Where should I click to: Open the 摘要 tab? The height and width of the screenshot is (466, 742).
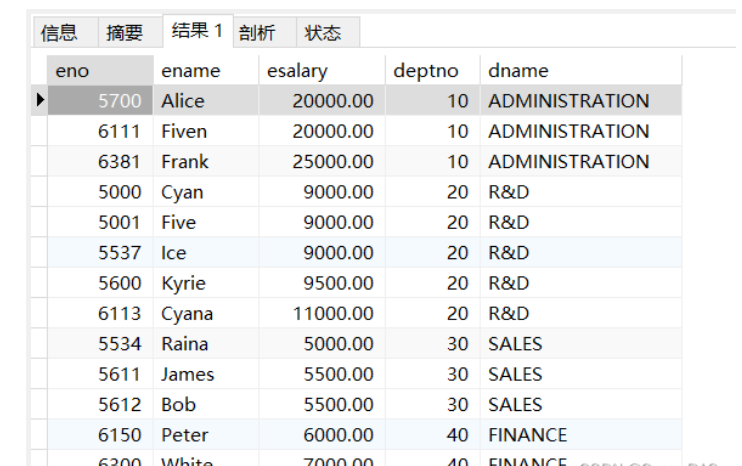[x=125, y=33]
